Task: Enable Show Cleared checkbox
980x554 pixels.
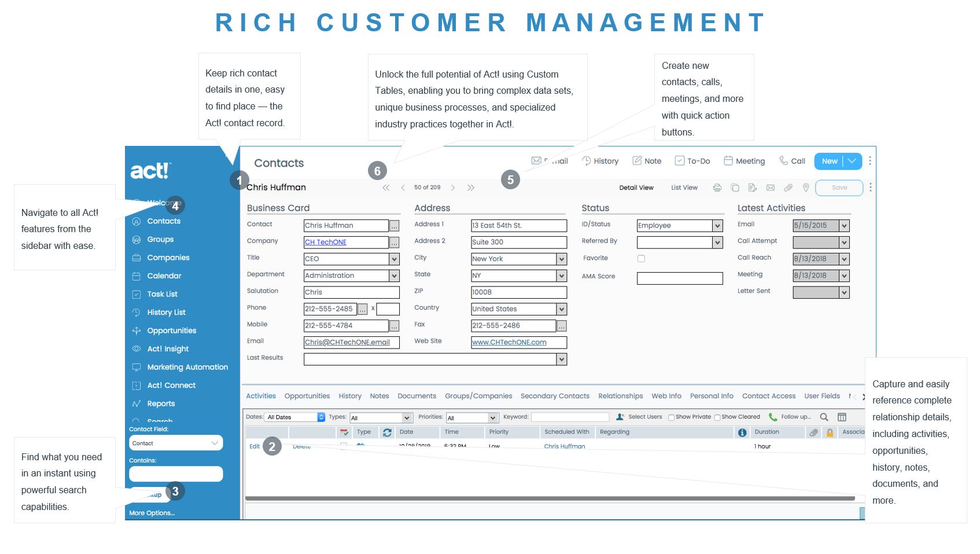Action: tap(717, 417)
